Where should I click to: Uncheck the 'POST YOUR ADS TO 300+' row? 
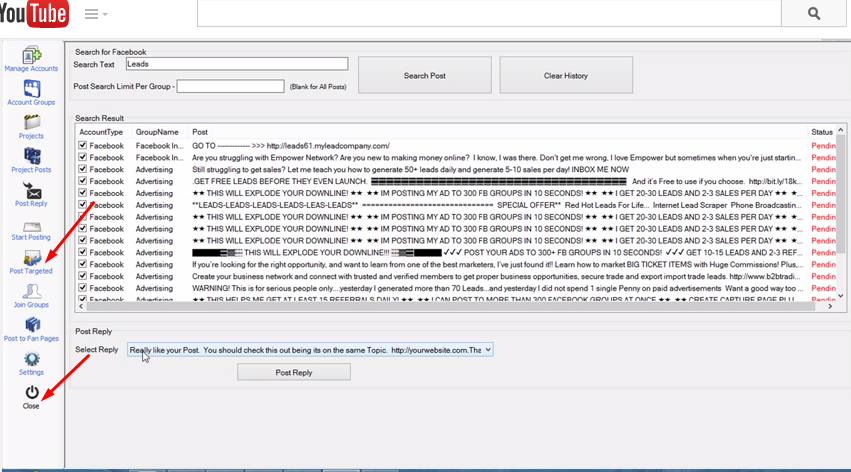(82, 252)
